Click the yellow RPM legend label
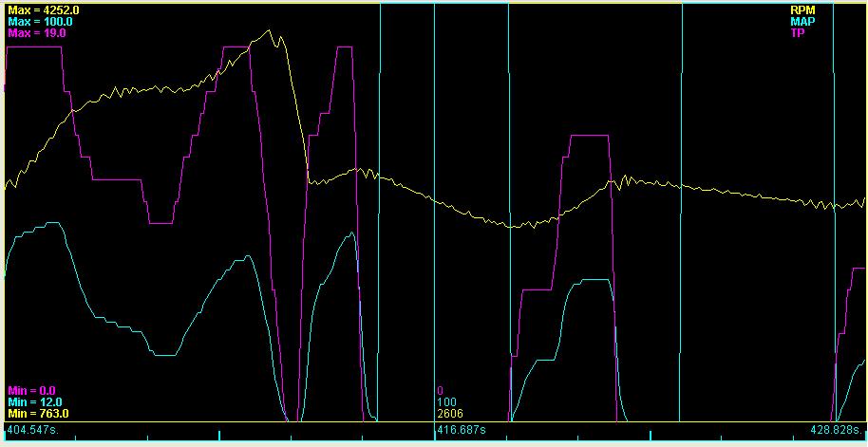 coord(802,9)
